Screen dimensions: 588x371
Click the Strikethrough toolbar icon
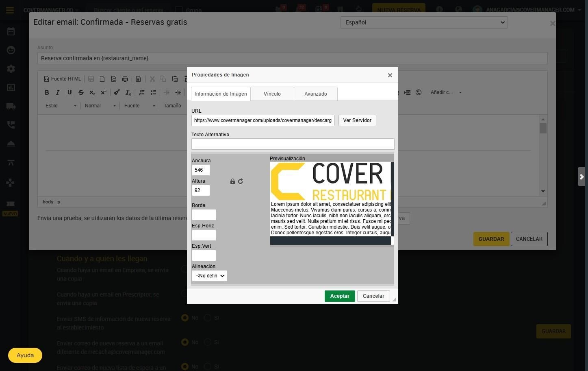(81, 92)
